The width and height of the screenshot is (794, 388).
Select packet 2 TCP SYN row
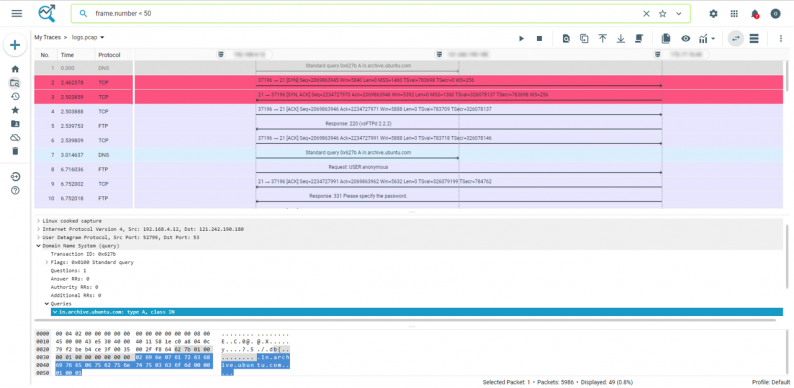click(x=409, y=82)
